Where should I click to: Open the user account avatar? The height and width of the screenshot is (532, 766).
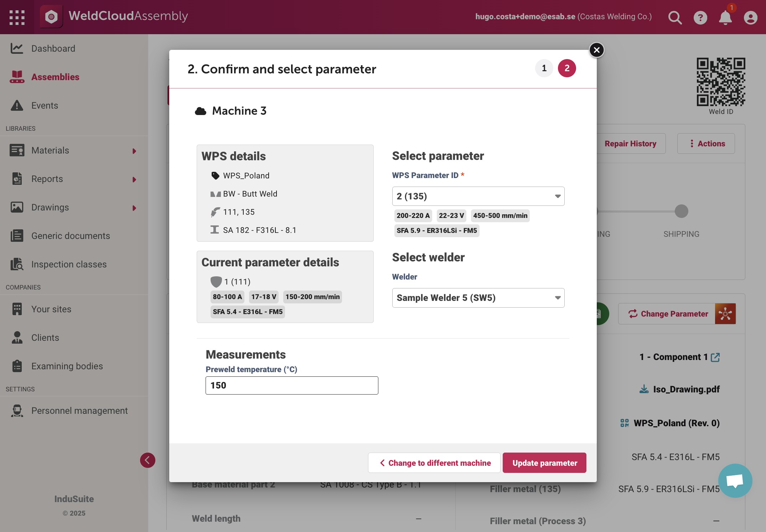click(751, 17)
